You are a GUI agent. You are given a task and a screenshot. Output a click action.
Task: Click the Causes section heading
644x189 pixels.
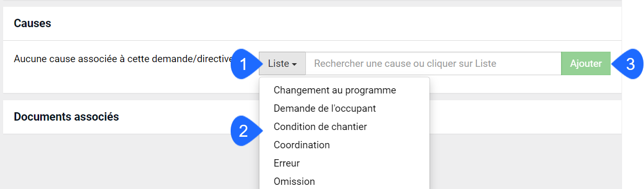32,23
